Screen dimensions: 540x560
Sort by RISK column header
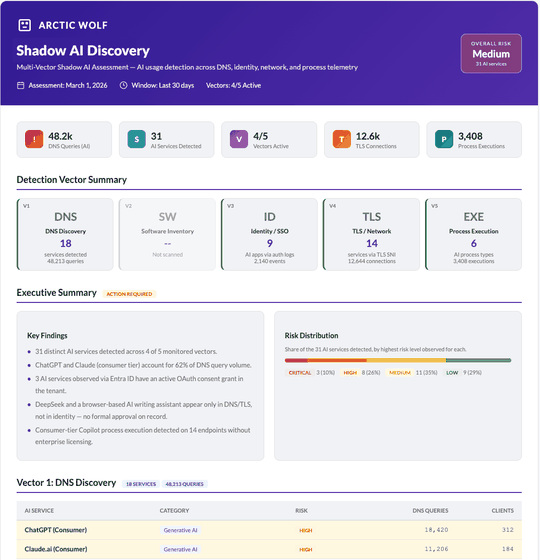coord(301,511)
